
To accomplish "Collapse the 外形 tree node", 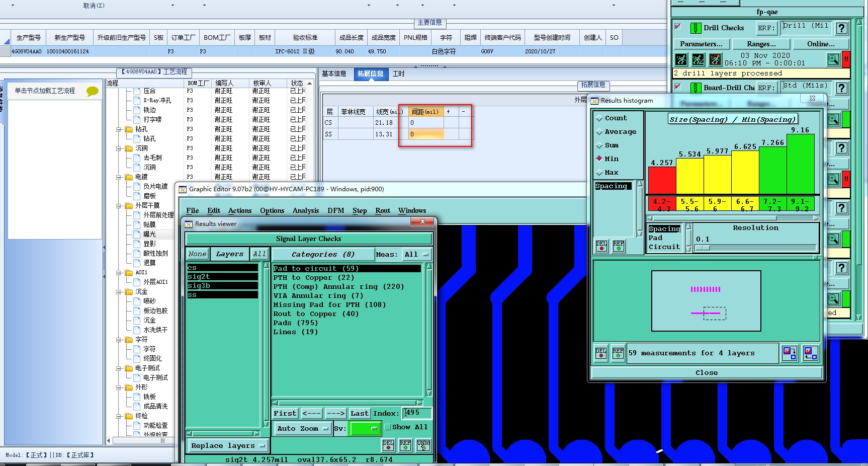I will [x=119, y=387].
